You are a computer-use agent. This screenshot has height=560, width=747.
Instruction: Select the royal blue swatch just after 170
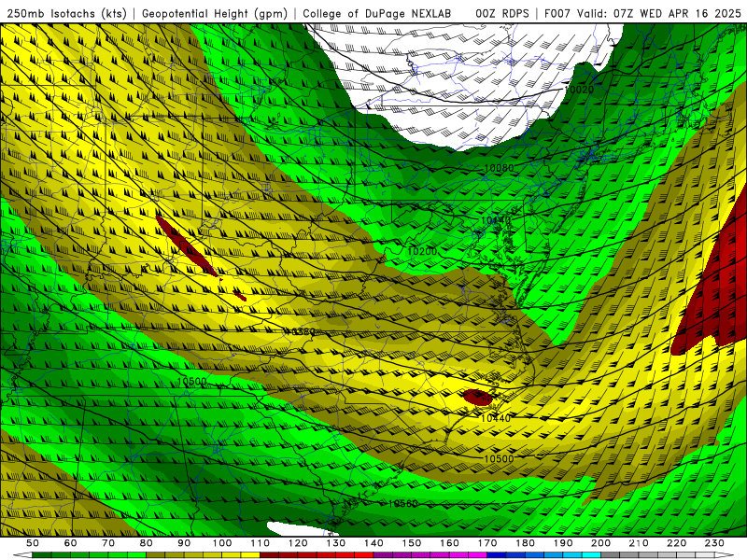pyautogui.click(x=497, y=555)
